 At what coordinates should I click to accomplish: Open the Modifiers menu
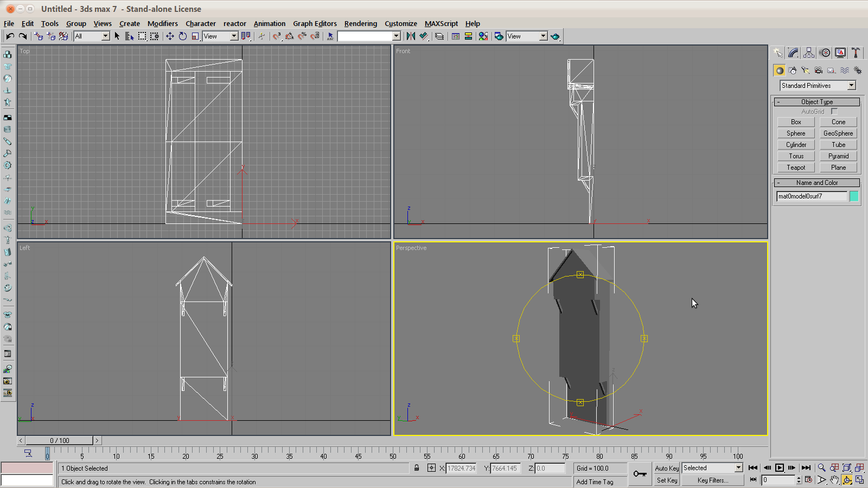(162, 23)
